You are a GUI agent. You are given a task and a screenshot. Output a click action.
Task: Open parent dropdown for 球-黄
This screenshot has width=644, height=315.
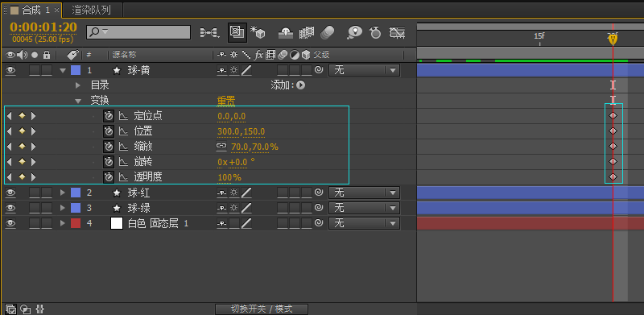point(364,70)
